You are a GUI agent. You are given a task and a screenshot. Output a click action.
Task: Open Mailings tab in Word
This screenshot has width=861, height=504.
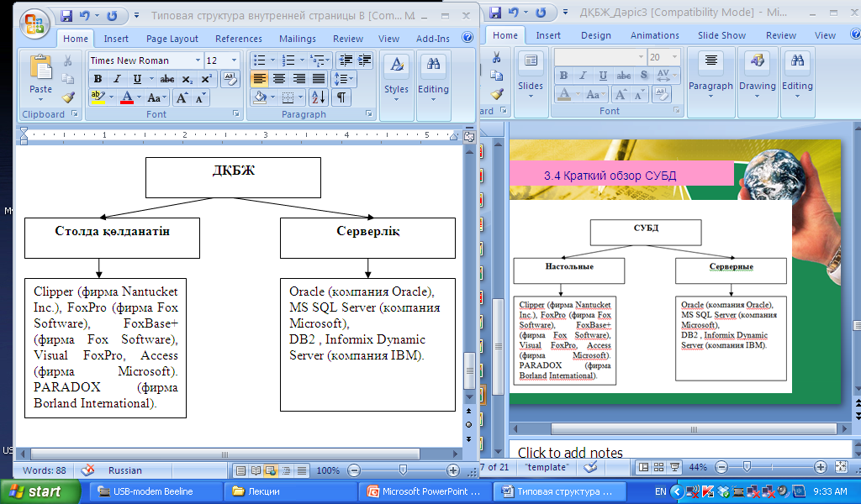[x=297, y=39]
